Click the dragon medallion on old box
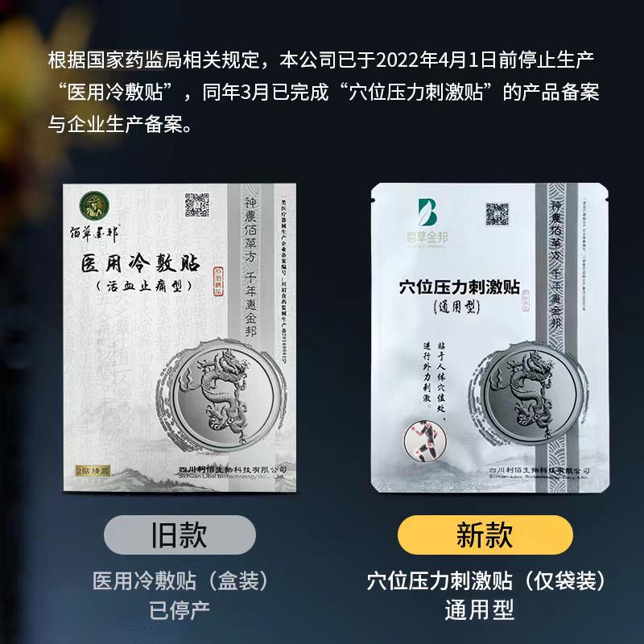 [x=223, y=395]
